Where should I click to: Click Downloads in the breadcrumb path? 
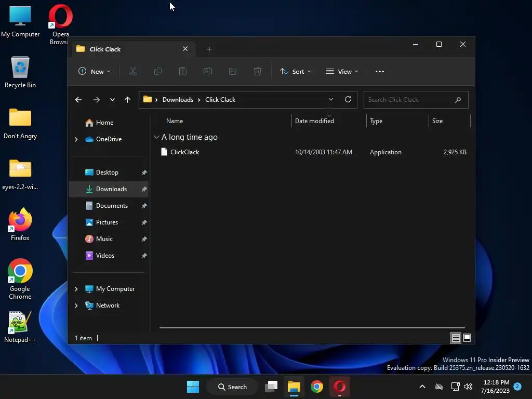pos(178,100)
